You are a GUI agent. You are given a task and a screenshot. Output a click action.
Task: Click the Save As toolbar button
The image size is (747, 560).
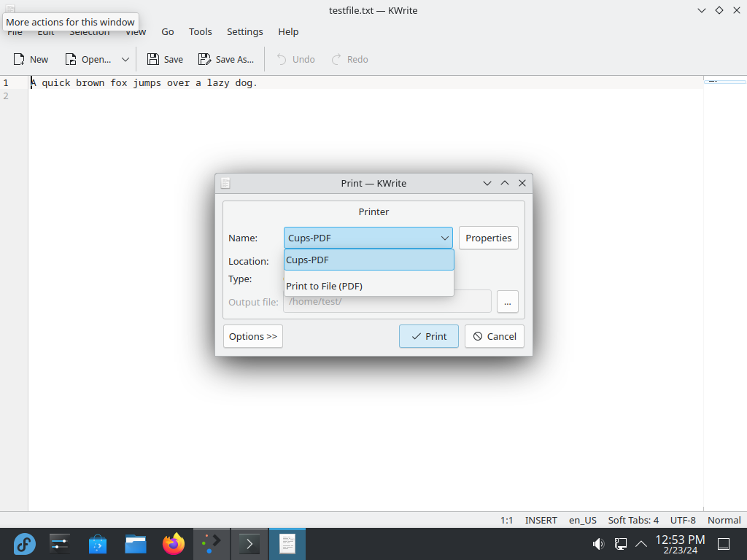pos(226,60)
